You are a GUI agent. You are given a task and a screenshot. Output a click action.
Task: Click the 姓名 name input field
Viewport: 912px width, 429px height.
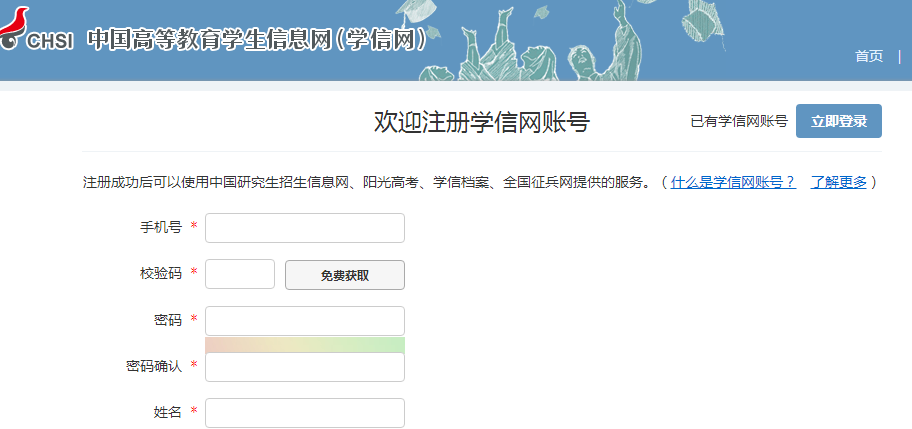point(304,412)
